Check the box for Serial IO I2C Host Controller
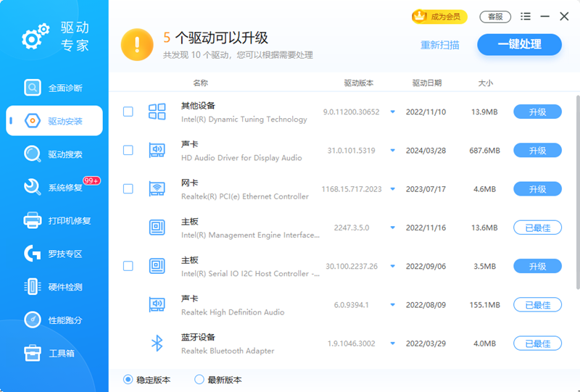 (128, 266)
